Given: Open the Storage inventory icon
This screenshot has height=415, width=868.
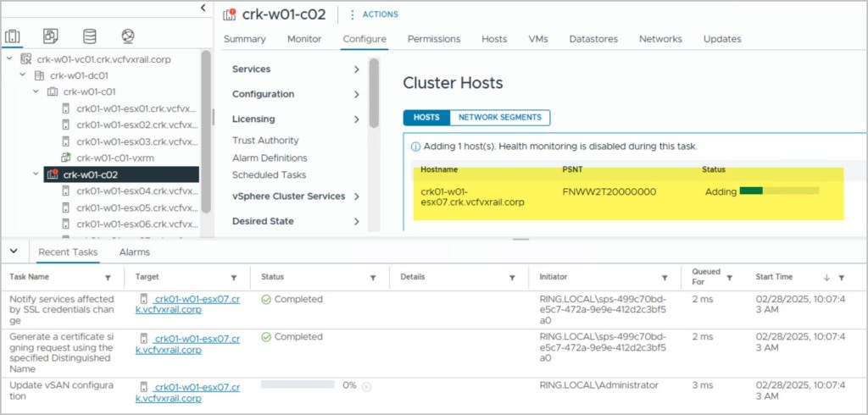Looking at the screenshot, I should (89, 36).
